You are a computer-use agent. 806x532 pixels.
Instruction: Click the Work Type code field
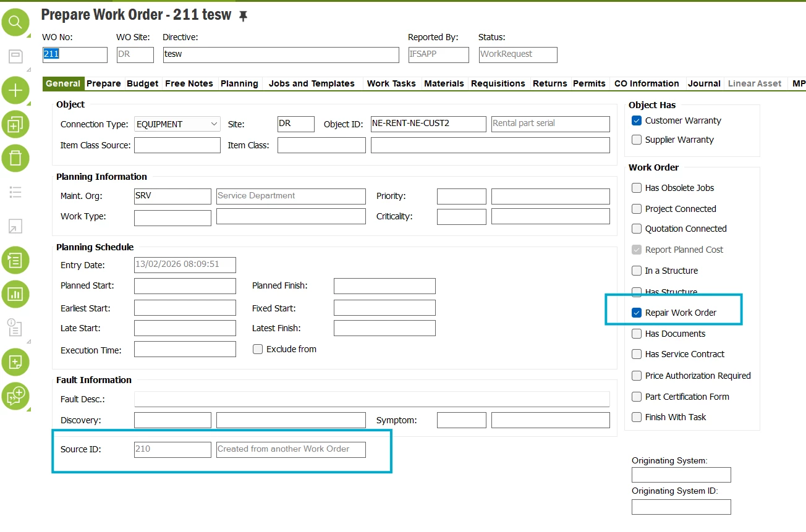(172, 217)
